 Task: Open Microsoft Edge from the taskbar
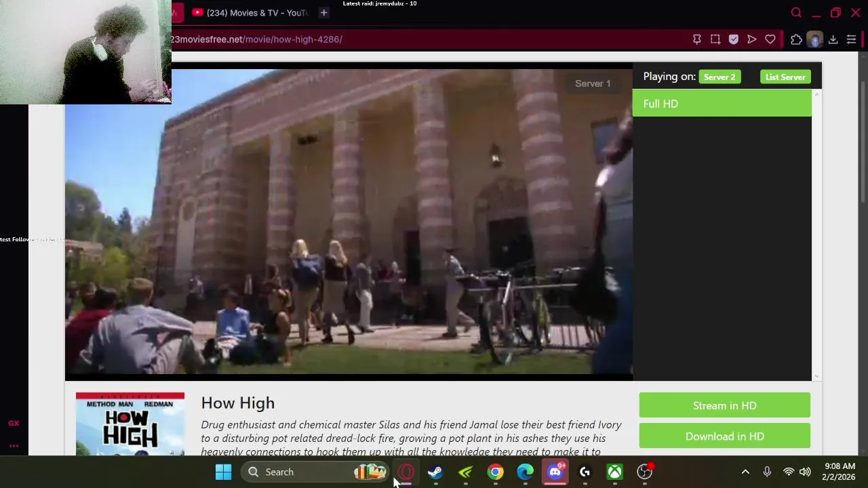pyautogui.click(x=526, y=472)
